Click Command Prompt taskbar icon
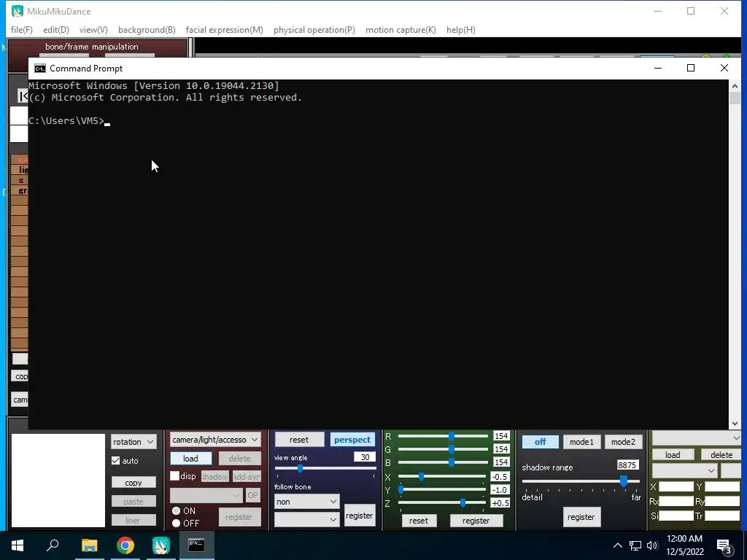The width and height of the screenshot is (747, 560). (x=196, y=545)
